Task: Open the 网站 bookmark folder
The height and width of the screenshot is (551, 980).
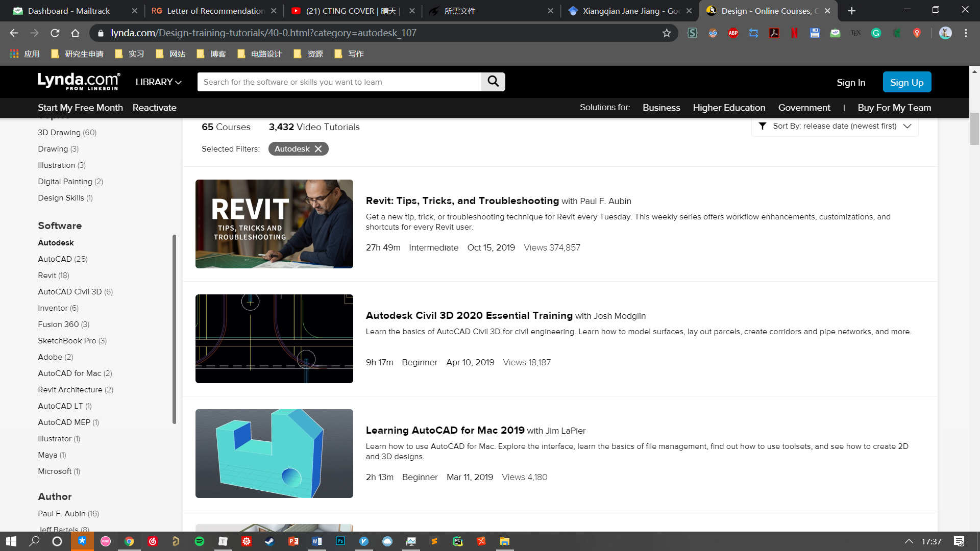Action: [x=170, y=54]
